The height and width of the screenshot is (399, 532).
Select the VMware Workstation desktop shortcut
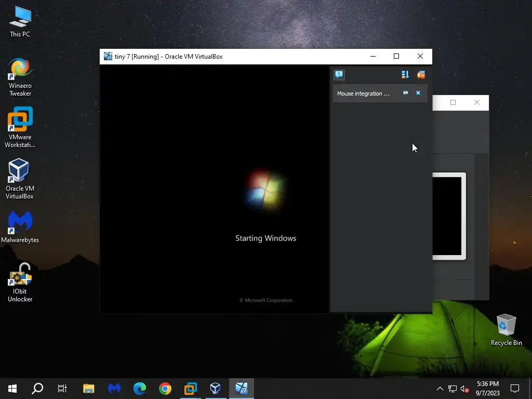pyautogui.click(x=20, y=128)
